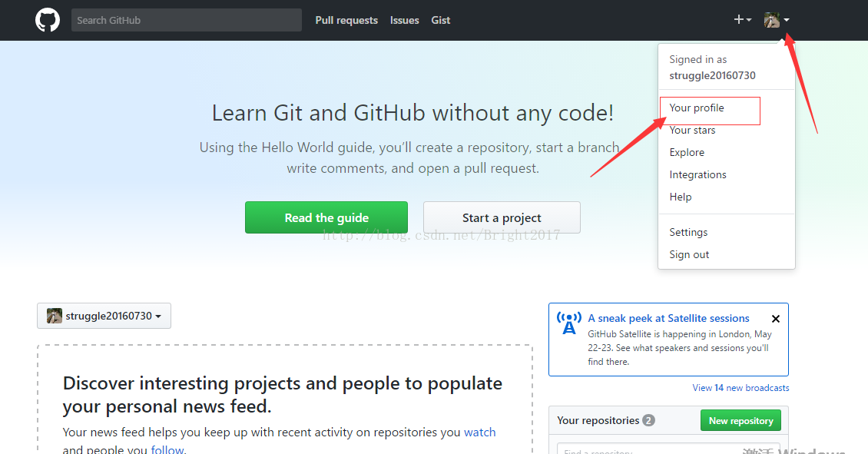Click the Start a project button
The image size is (868, 454).
coord(502,217)
